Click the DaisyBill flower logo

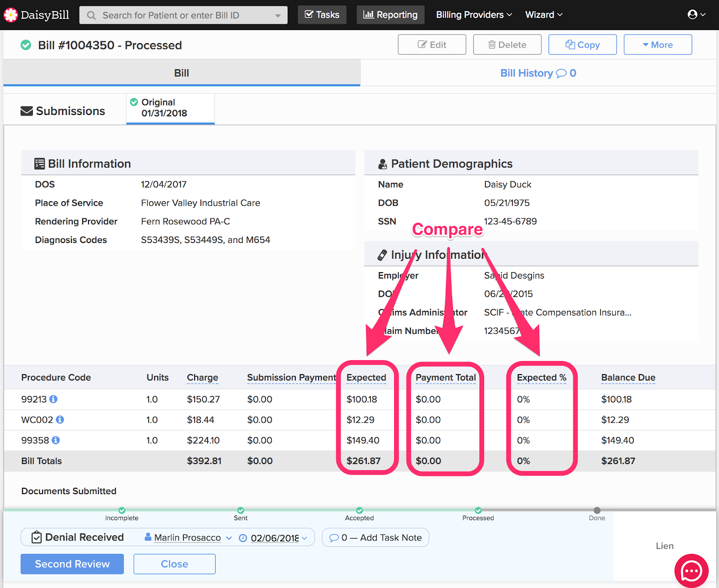pyautogui.click(x=10, y=15)
